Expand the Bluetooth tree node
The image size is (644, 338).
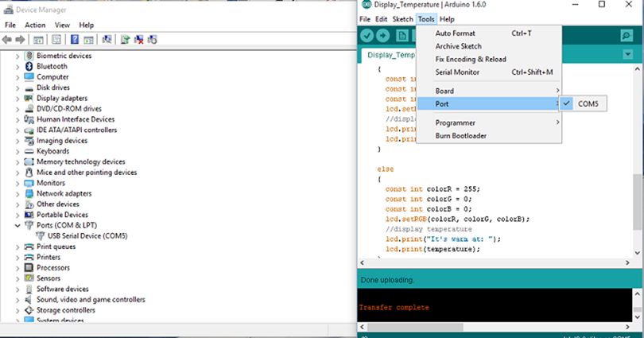click(17, 67)
